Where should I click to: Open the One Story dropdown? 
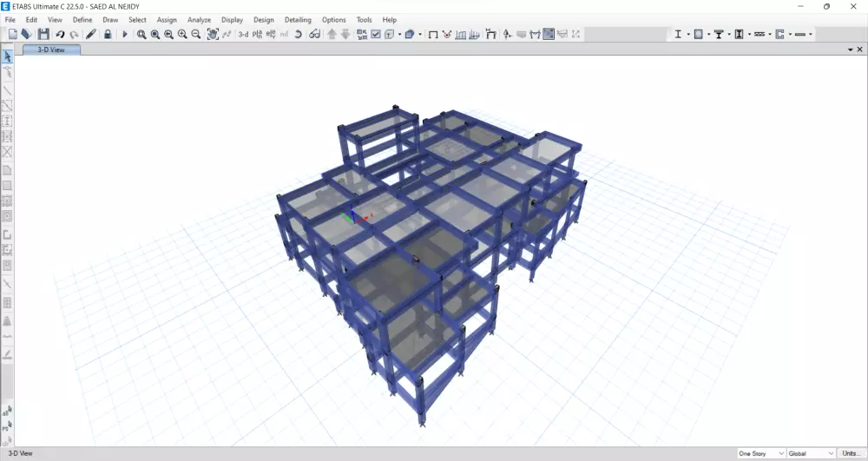pyautogui.click(x=761, y=453)
